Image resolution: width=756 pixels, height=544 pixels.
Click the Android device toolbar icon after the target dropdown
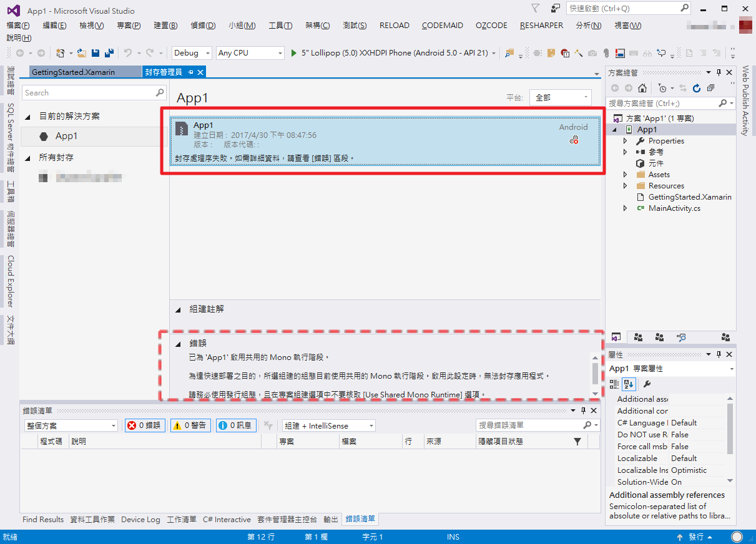click(x=509, y=53)
